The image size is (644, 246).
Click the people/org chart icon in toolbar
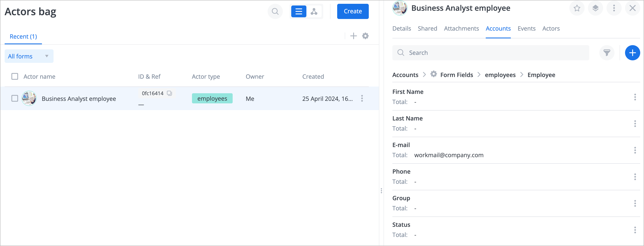coord(314,11)
